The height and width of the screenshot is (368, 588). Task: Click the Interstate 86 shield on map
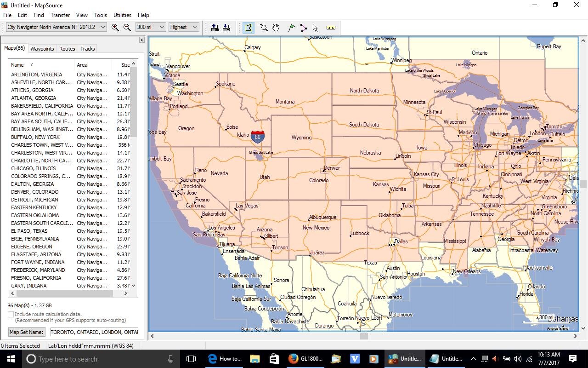coord(258,137)
